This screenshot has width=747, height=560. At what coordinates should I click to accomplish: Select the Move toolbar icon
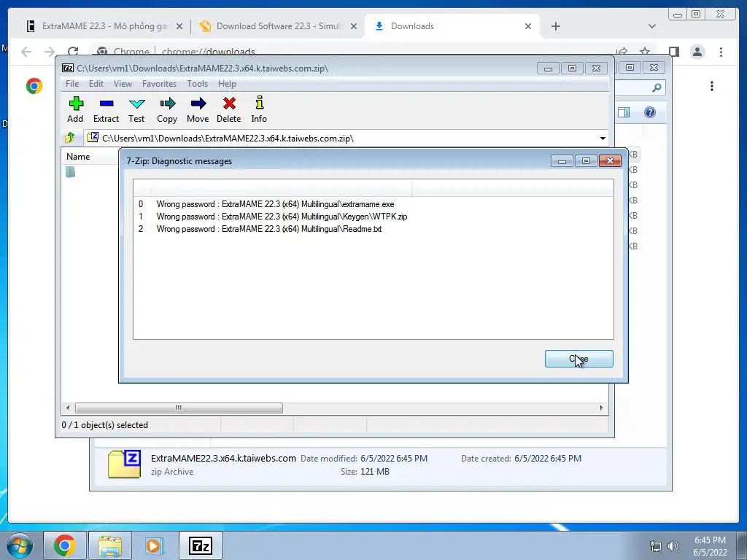tap(198, 109)
